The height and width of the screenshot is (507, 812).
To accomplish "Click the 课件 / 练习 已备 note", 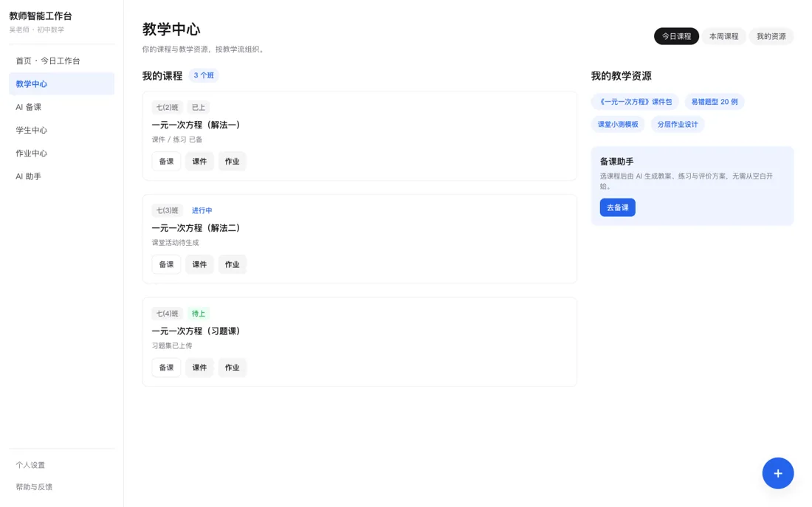I will tap(177, 139).
